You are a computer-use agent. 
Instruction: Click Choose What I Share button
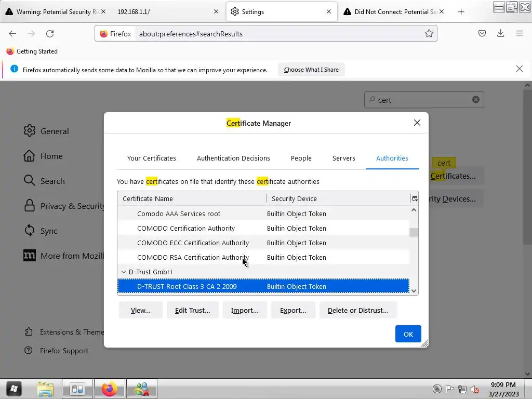click(x=311, y=70)
